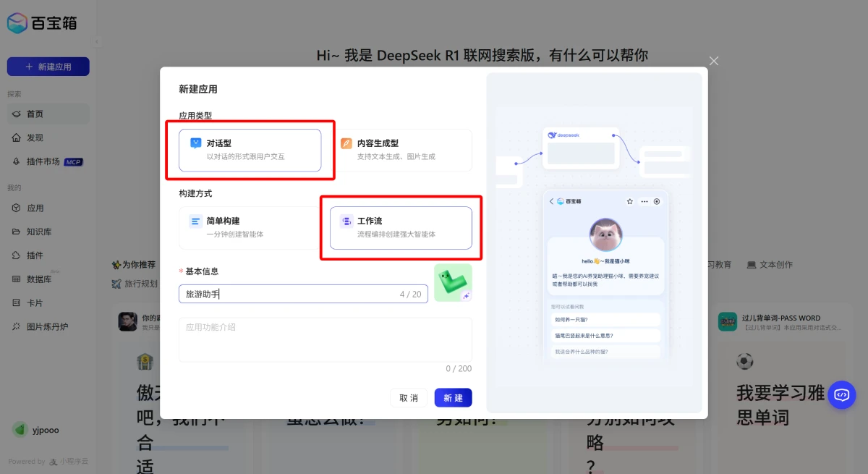Viewport: 868px width, 474px height.
Task: Click the 如何养一只猫? suggested question
Action: point(605,319)
